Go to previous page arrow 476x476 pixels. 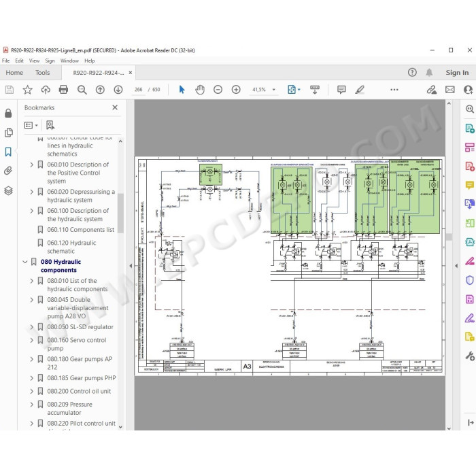pyautogui.click(x=100, y=90)
